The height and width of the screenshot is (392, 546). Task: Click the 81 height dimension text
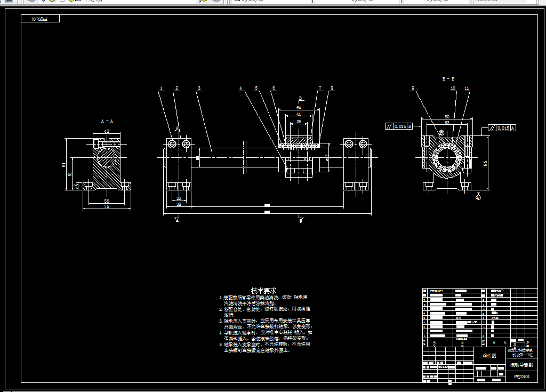pos(63,164)
